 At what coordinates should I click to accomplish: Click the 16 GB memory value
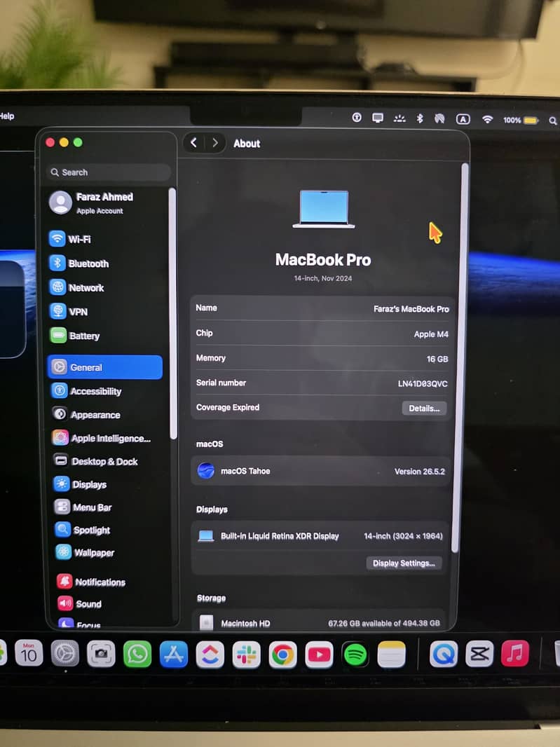pyautogui.click(x=437, y=359)
